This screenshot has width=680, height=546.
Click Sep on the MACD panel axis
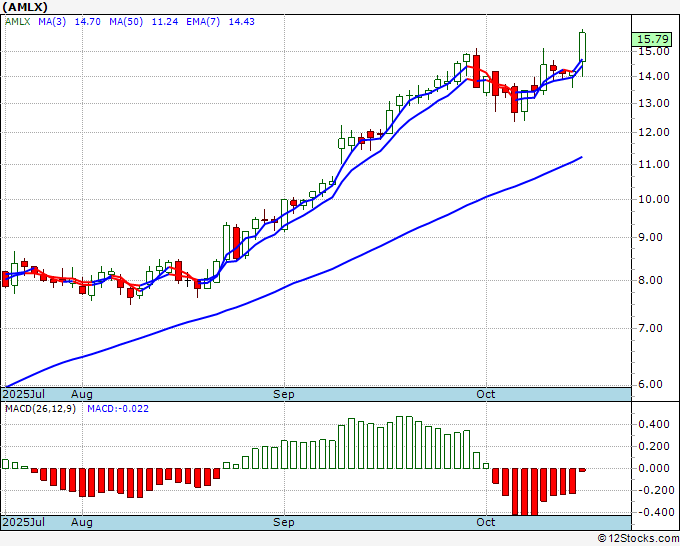[284, 522]
